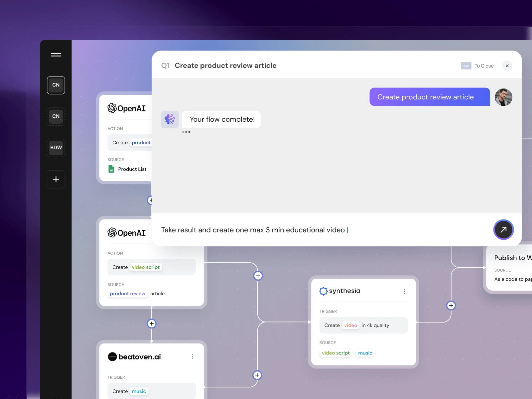
Task: Click the partially hidden plus connector below the top OpenAI card
Action: (150, 200)
